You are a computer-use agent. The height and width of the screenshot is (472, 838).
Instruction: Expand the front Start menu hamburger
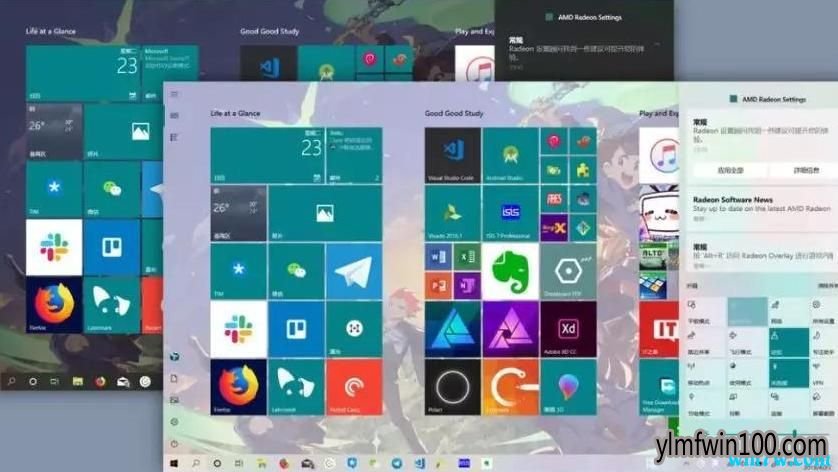pyautogui.click(x=174, y=94)
